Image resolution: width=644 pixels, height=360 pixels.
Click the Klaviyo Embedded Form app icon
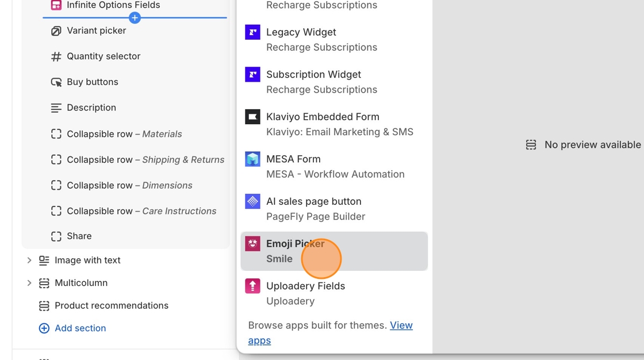[252, 117]
